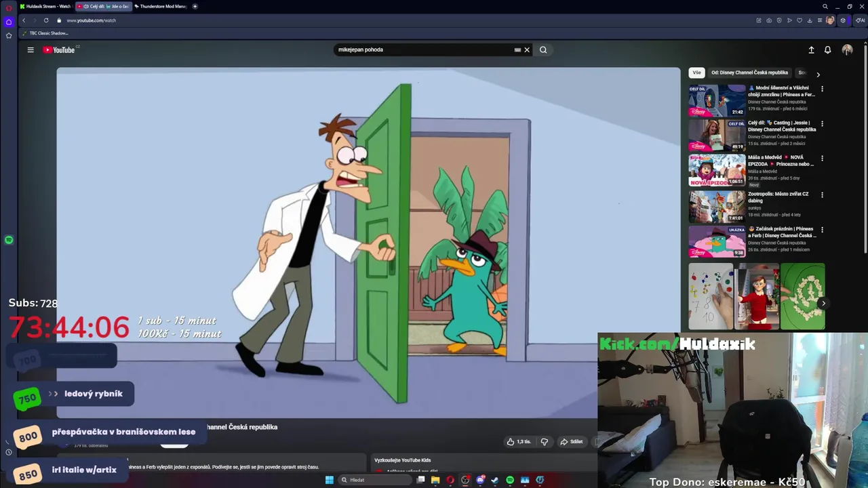Open options for Začátek prázdnin video
This screenshot has height=488, width=868.
822,230
